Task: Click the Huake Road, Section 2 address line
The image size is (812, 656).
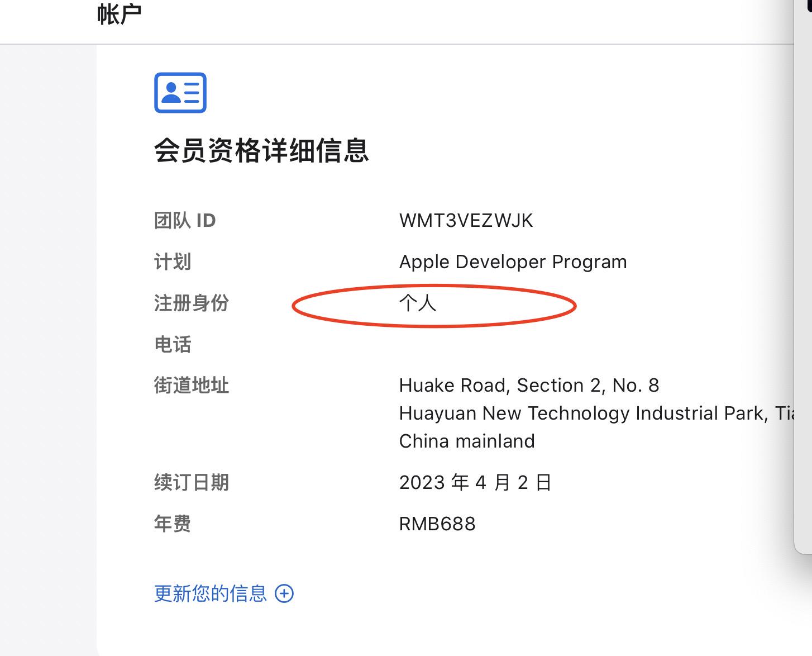Action: pyautogui.click(x=529, y=386)
